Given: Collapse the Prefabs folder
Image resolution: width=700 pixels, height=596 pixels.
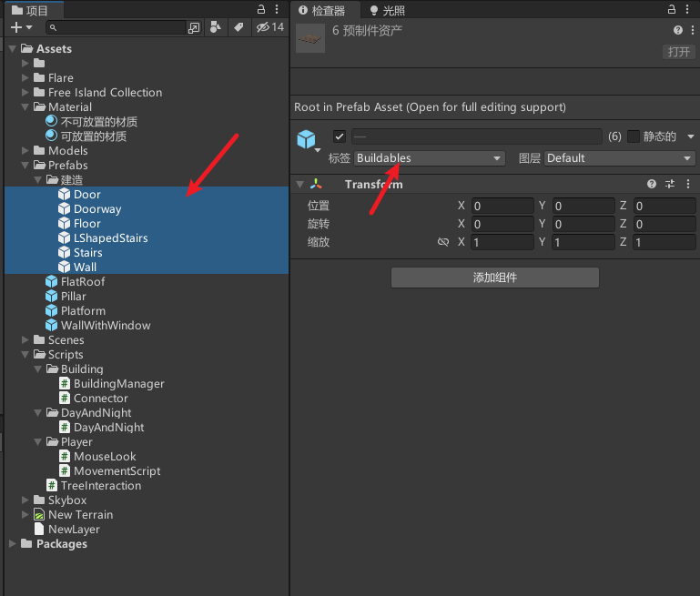Looking at the screenshot, I should pos(25,165).
